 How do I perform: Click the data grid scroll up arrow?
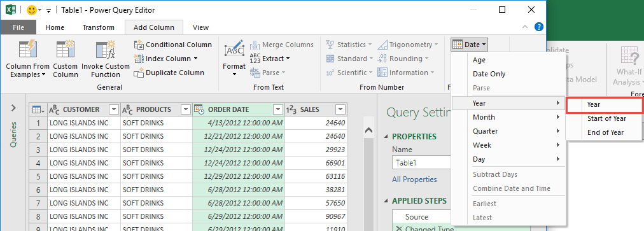point(369,130)
